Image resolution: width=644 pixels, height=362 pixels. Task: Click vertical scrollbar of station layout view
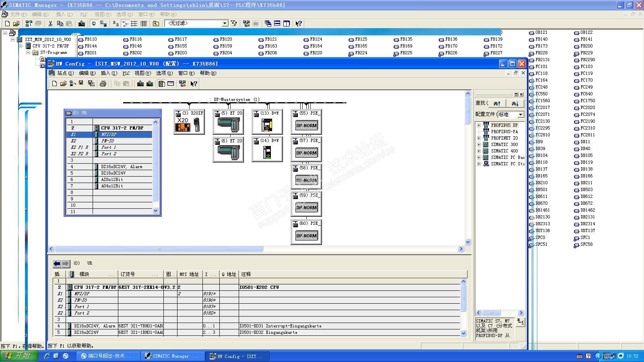pos(468,168)
